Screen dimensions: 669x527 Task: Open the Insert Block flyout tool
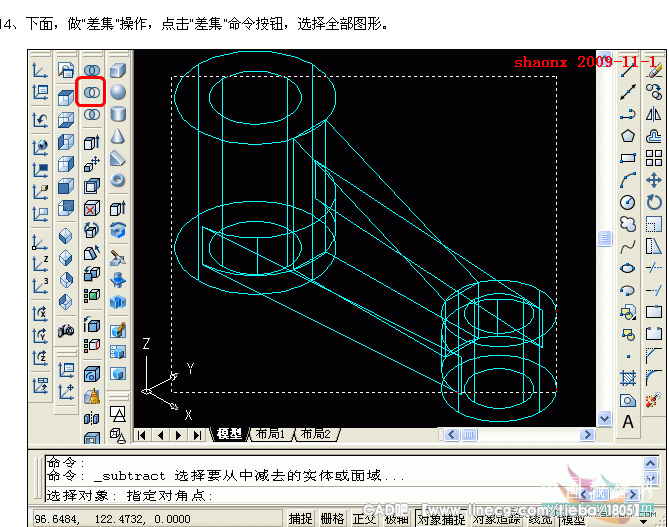pyautogui.click(x=628, y=312)
